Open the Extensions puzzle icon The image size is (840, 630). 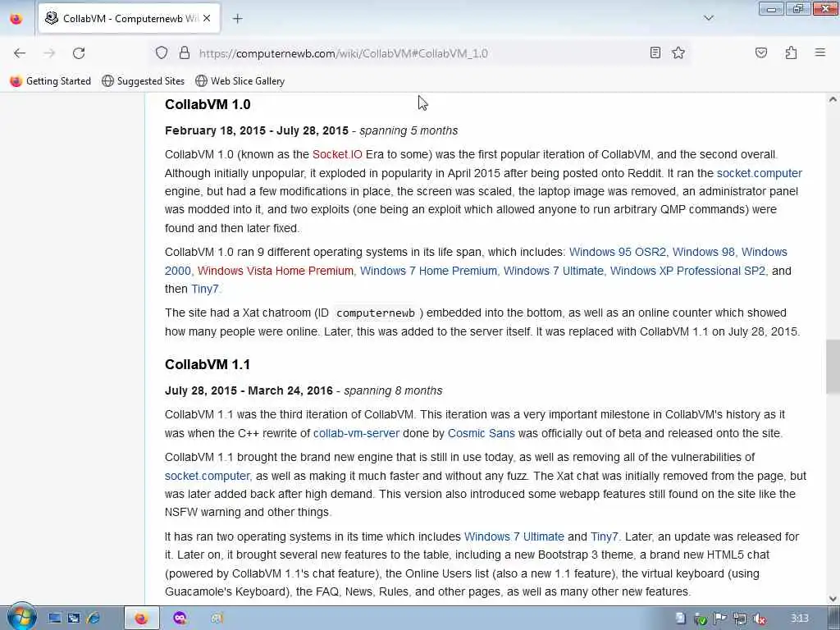pyautogui.click(x=791, y=52)
